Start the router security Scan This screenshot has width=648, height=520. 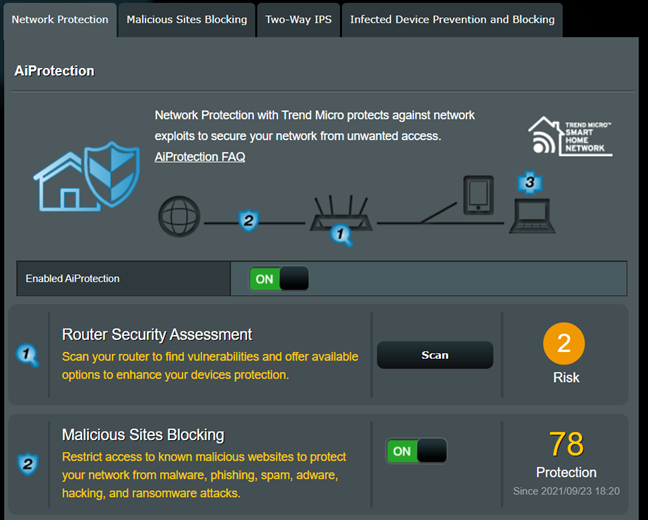(x=435, y=355)
